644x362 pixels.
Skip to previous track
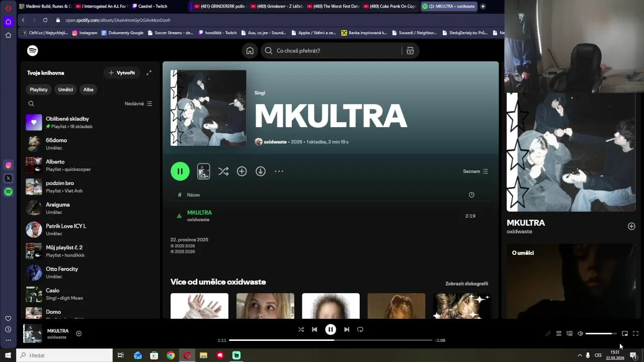(314, 329)
